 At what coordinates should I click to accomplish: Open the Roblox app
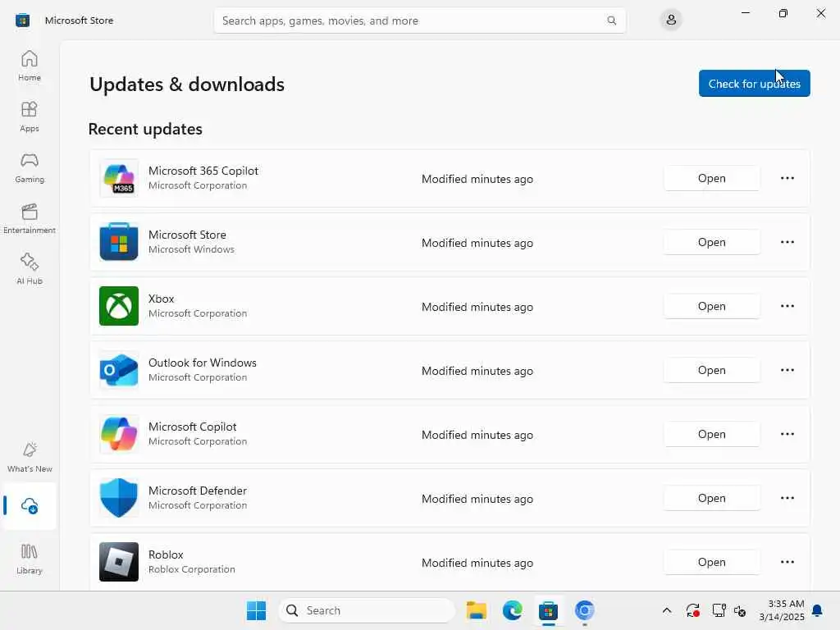[711, 562]
